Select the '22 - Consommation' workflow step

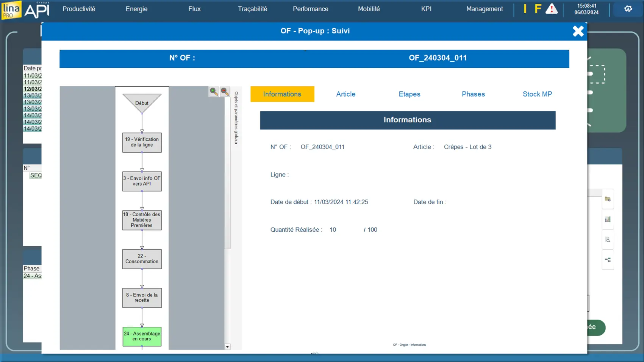coord(142,259)
